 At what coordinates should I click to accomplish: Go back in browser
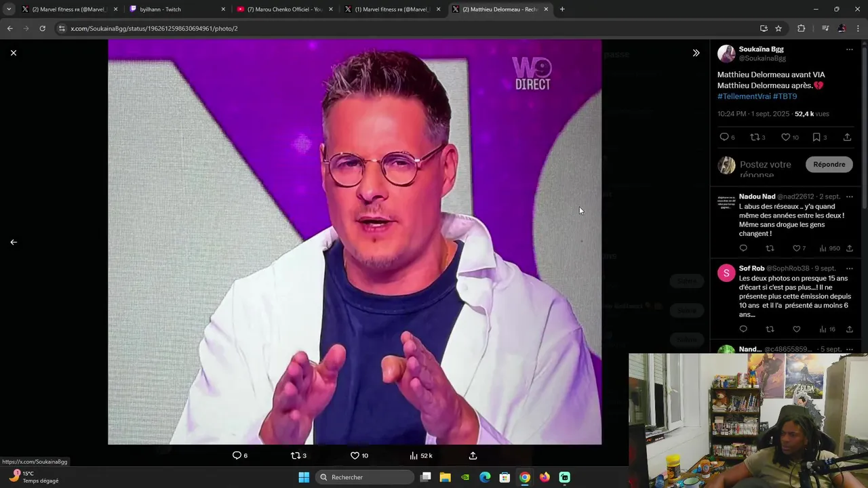9,28
